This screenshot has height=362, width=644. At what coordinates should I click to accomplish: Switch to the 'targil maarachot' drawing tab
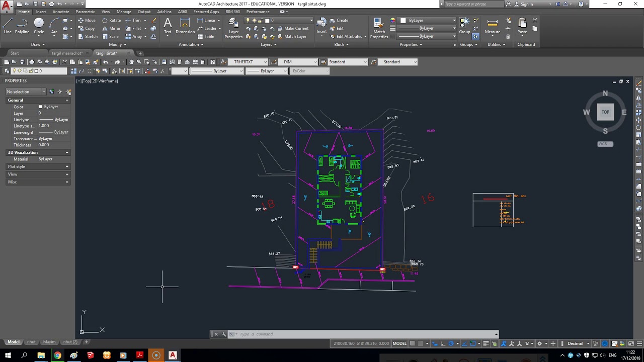pos(67,53)
